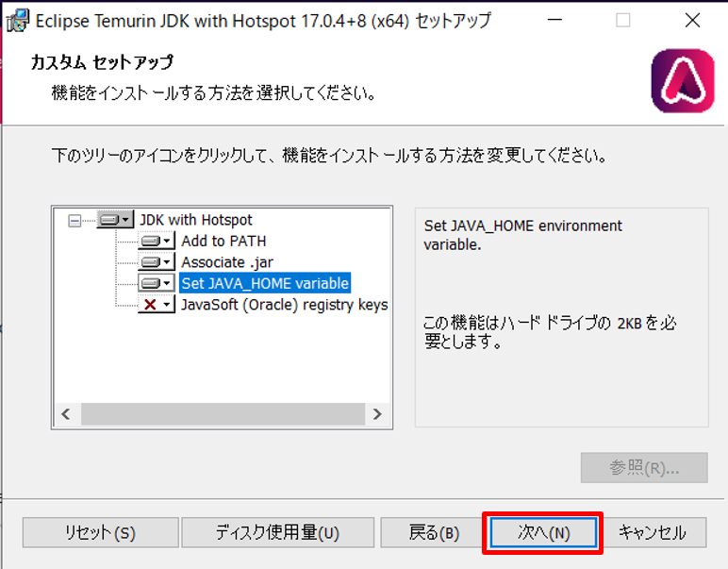728x569 pixels.
Task: Click the キャンセル cancel button
Action: (653, 532)
